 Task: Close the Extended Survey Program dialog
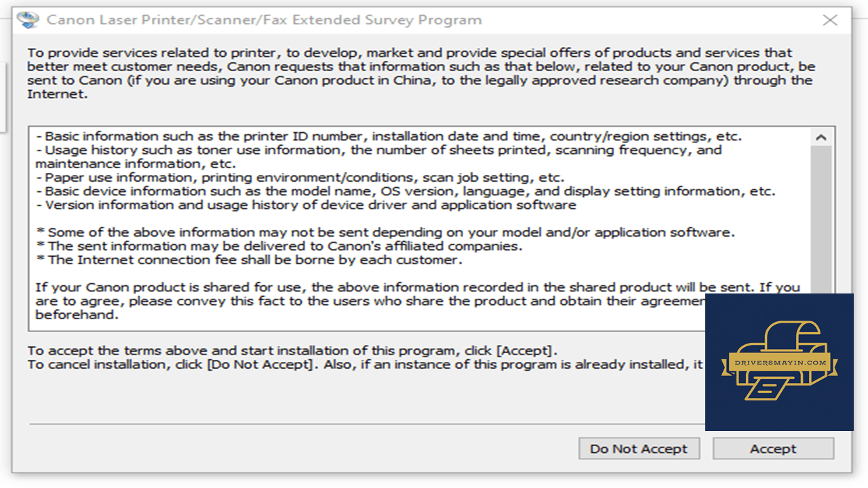click(830, 20)
